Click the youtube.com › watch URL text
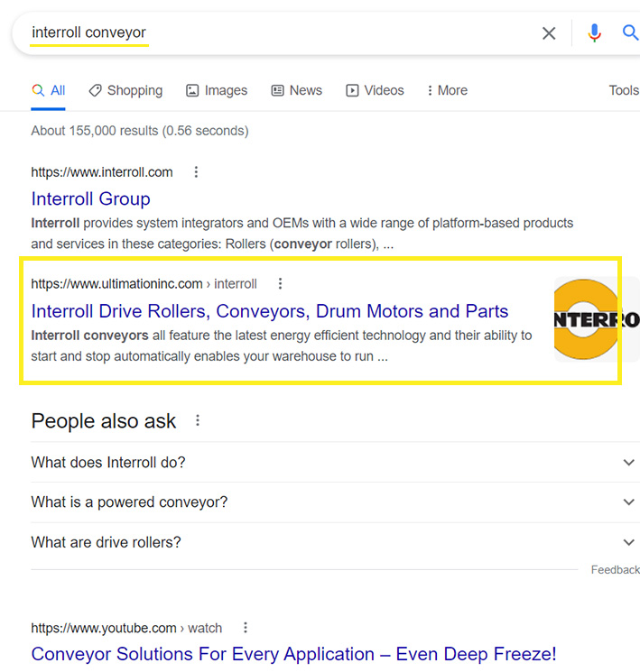This screenshot has height=672, width=640. [x=126, y=629]
